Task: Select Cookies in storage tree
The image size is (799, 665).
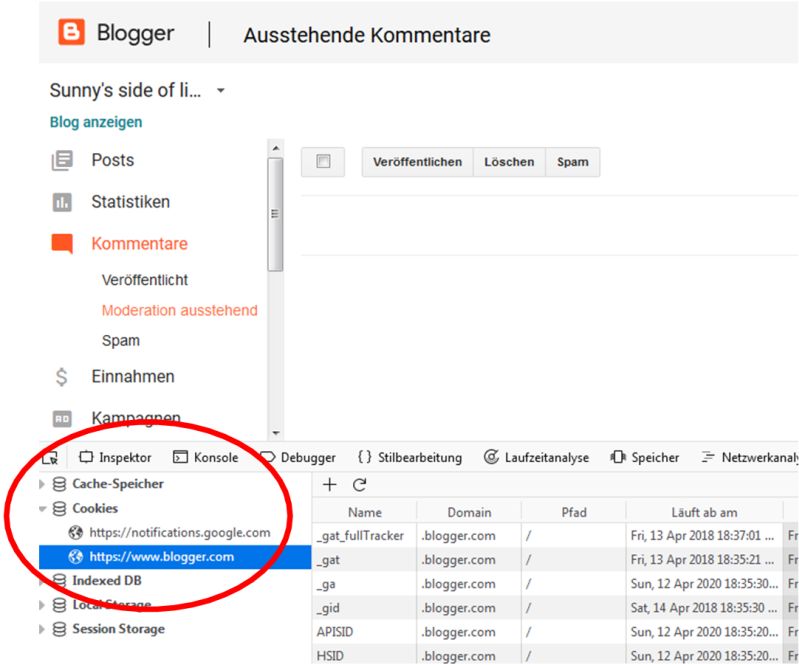Action: point(95,509)
